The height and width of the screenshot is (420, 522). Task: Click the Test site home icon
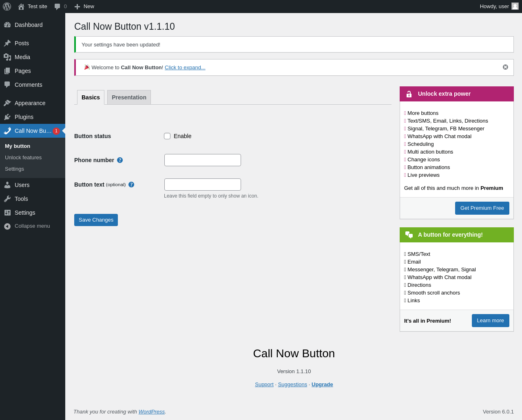pyautogui.click(x=21, y=7)
